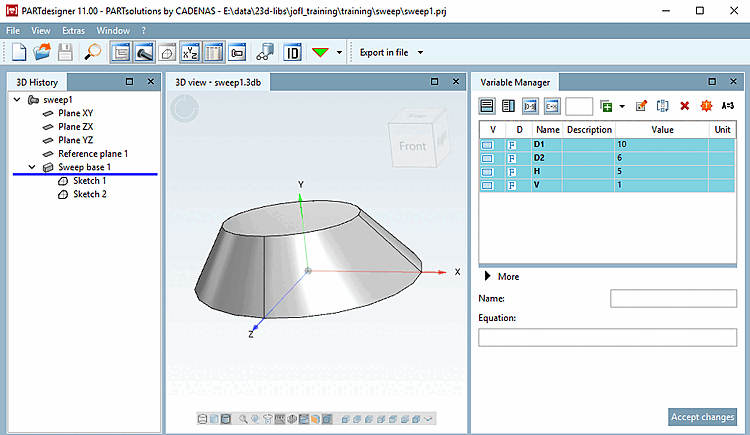Click the A=3 icon in Variable Manager
The height and width of the screenshot is (435, 750).
pos(728,105)
